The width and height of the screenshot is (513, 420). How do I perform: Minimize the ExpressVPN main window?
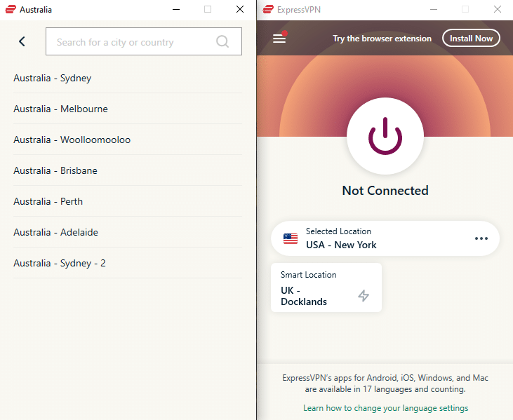(x=434, y=10)
